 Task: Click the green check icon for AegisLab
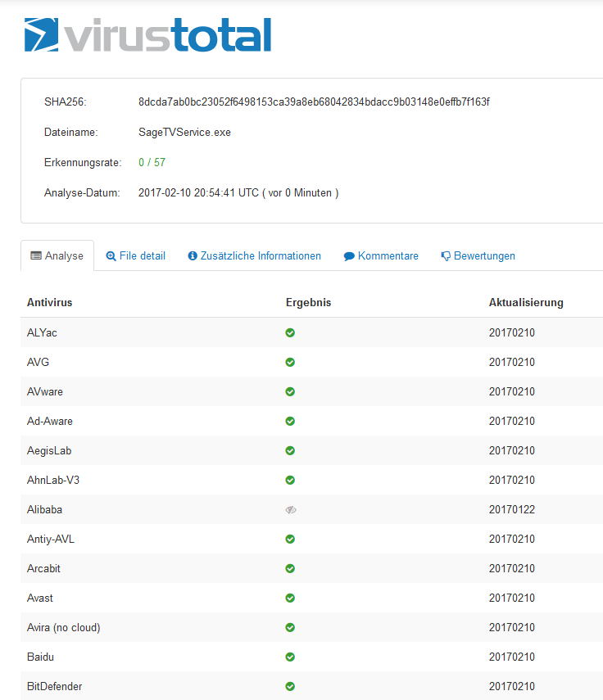[290, 450]
